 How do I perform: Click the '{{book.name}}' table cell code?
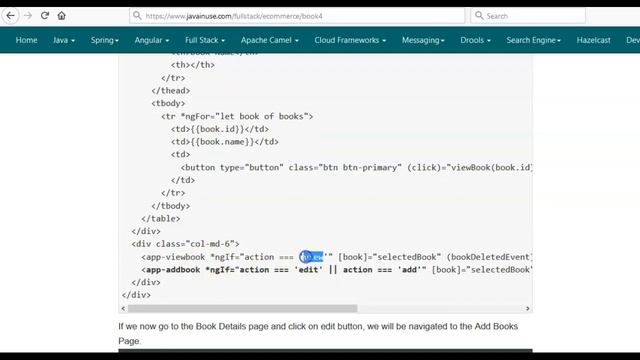click(225, 142)
